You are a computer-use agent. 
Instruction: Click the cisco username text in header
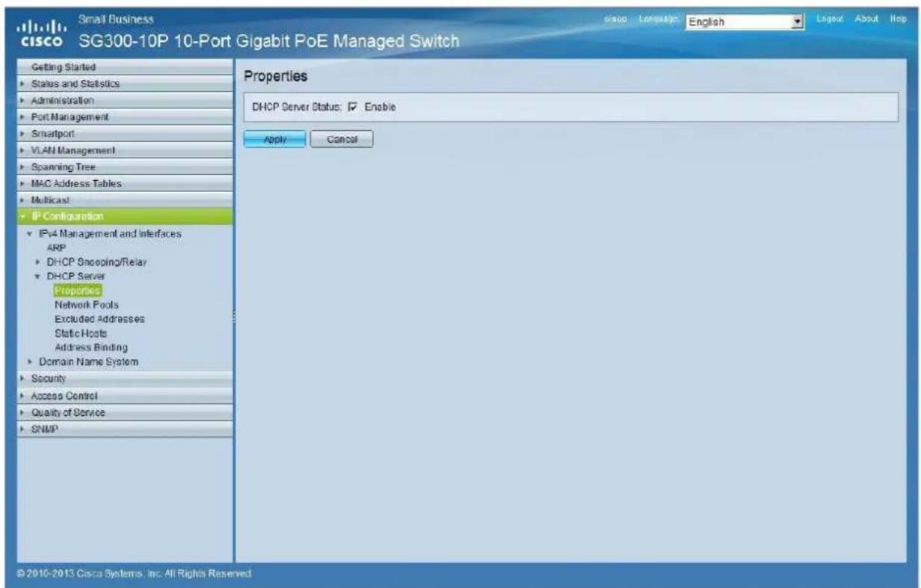coord(614,17)
